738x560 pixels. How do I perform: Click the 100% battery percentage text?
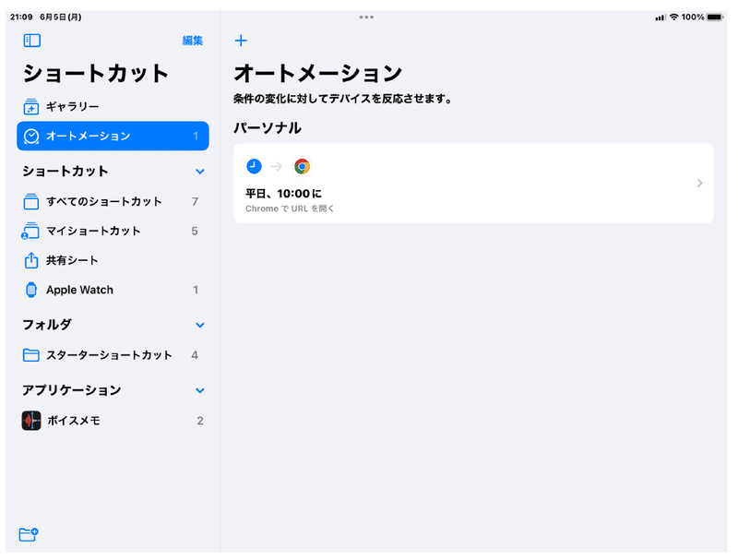(693, 18)
